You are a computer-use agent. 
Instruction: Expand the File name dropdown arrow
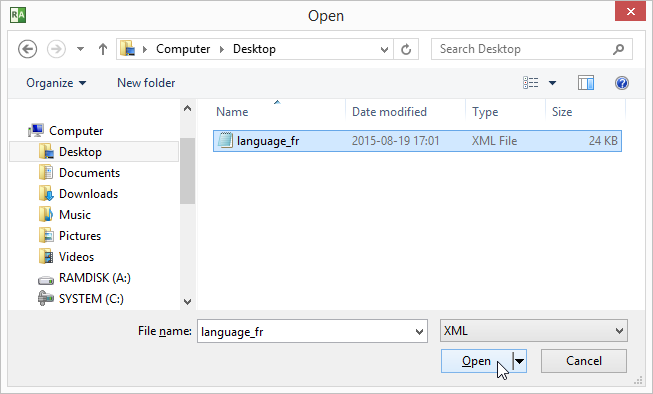419,332
